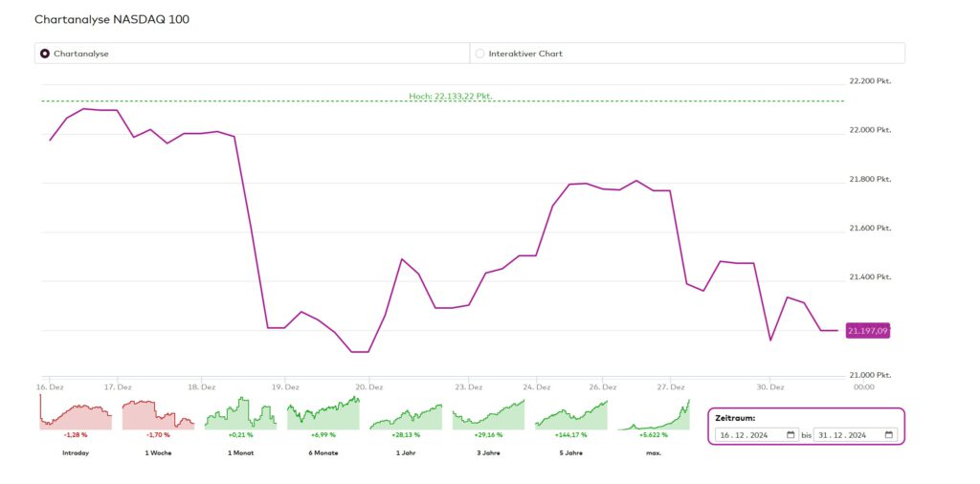Click the Intraday period label
Viewport: 980px width, 484px height.
76,452
